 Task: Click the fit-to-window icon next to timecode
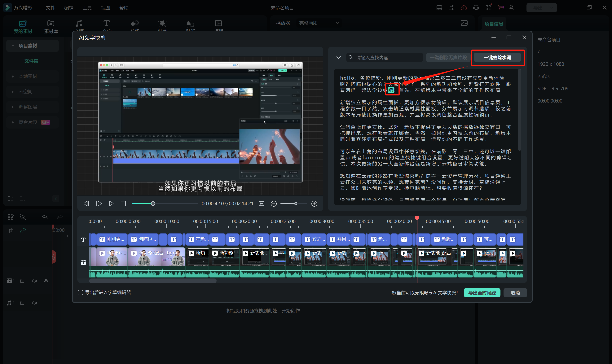pos(262,204)
